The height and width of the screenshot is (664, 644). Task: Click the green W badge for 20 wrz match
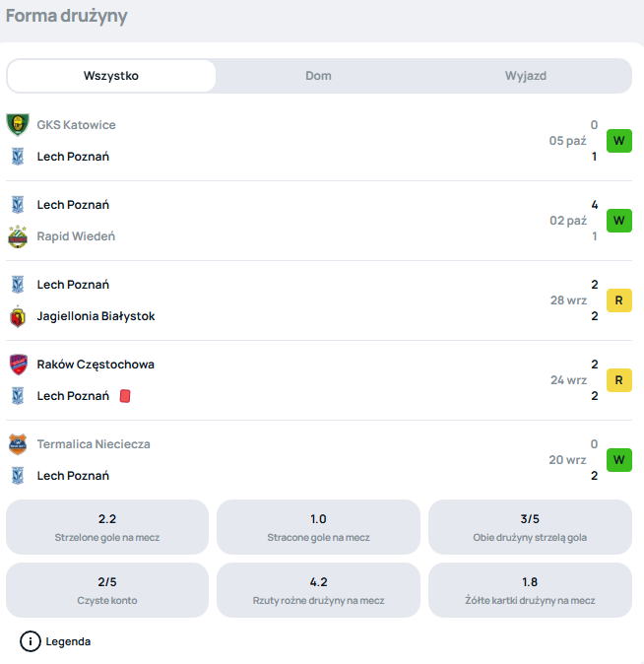tap(618, 460)
